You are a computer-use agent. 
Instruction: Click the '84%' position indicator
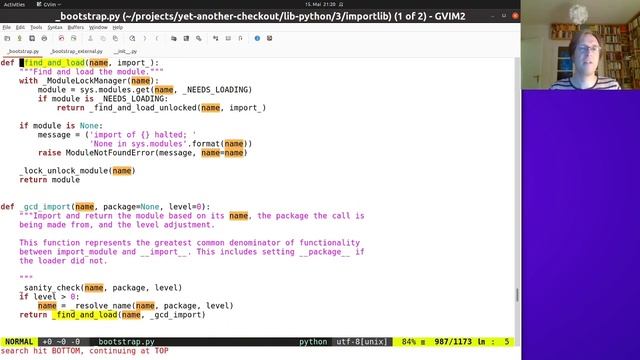tap(410, 342)
